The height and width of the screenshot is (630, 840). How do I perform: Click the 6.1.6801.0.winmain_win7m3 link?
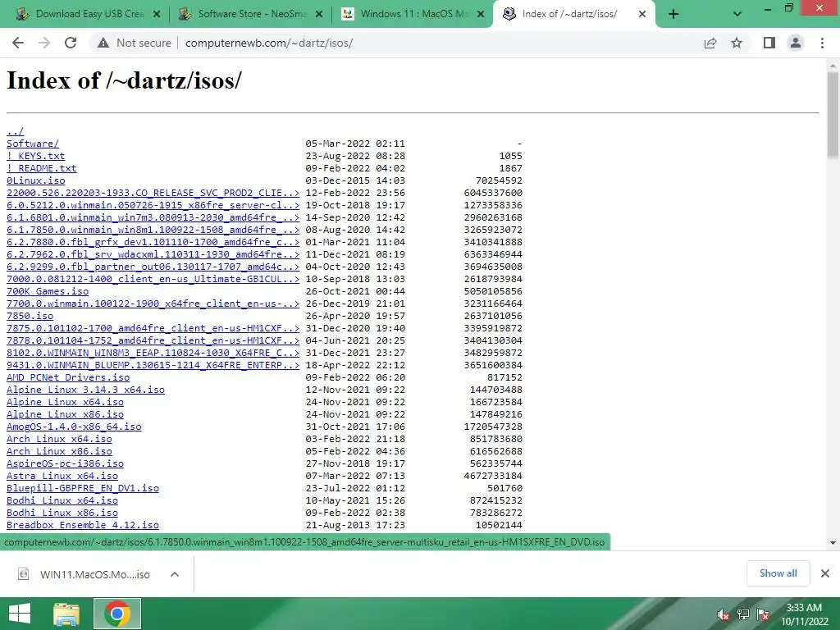point(153,217)
